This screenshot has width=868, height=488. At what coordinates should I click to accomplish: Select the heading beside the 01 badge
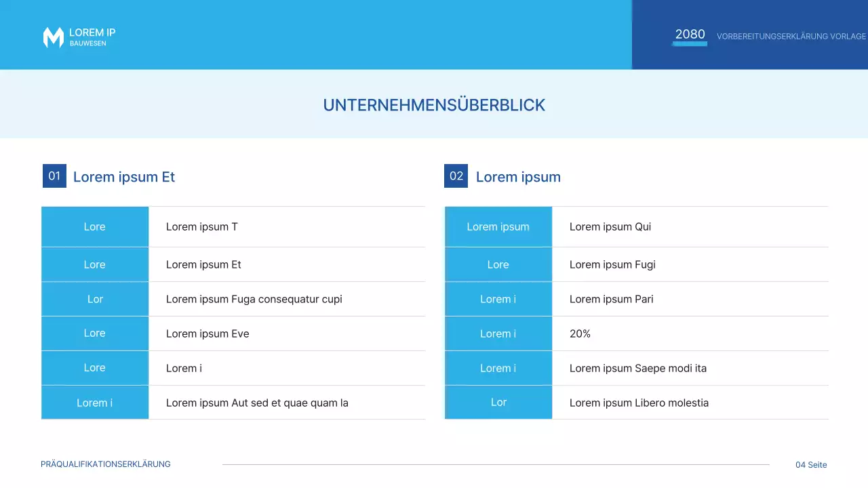click(124, 177)
